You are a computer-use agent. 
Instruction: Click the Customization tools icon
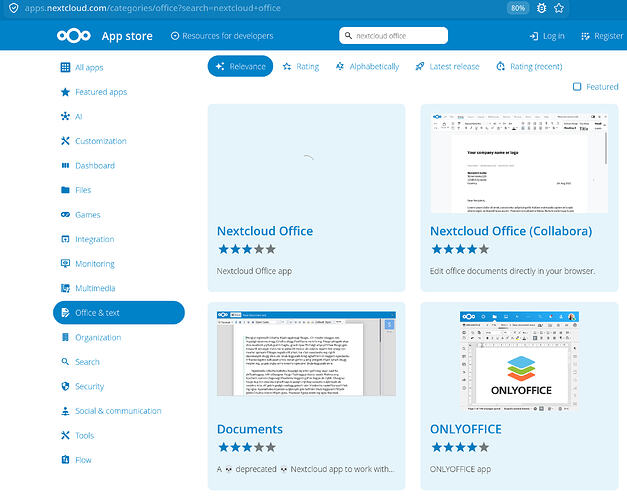coord(65,141)
